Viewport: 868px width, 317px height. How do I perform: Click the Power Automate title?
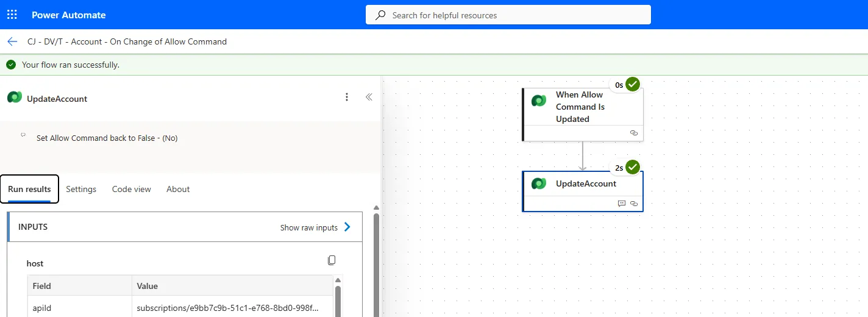point(69,15)
